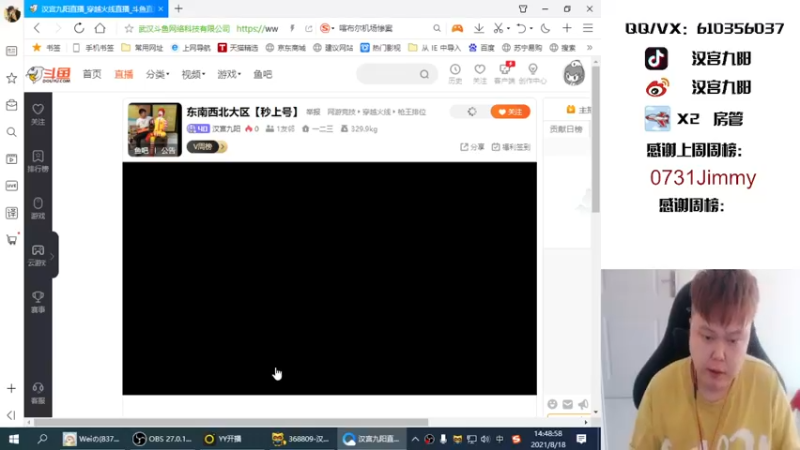Open the 游戏 mouse icon in sidebar

(x=38, y=208)
